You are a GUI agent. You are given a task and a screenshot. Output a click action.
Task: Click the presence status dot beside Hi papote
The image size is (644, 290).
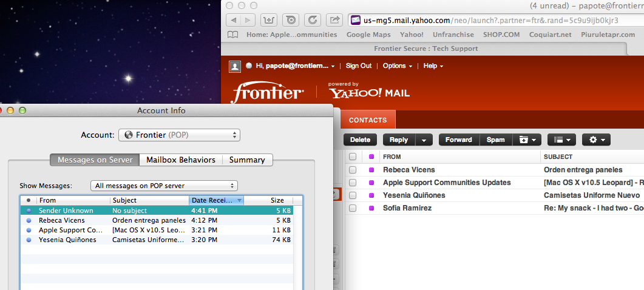[248, 66]
